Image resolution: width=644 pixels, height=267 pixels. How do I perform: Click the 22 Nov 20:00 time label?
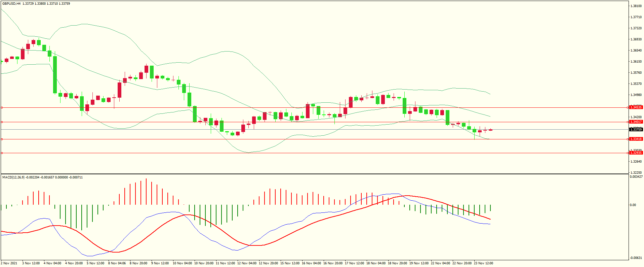pos(462,263)
